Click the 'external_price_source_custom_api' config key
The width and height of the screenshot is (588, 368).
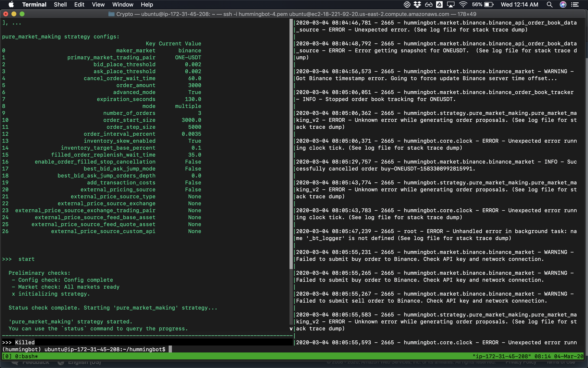[103, 231]
